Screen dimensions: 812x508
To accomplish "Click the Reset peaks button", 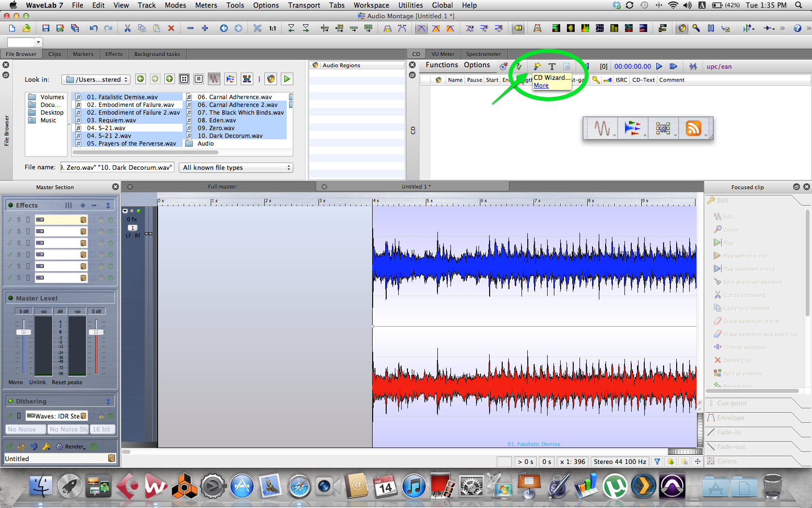I will click(x=67, y=382).
